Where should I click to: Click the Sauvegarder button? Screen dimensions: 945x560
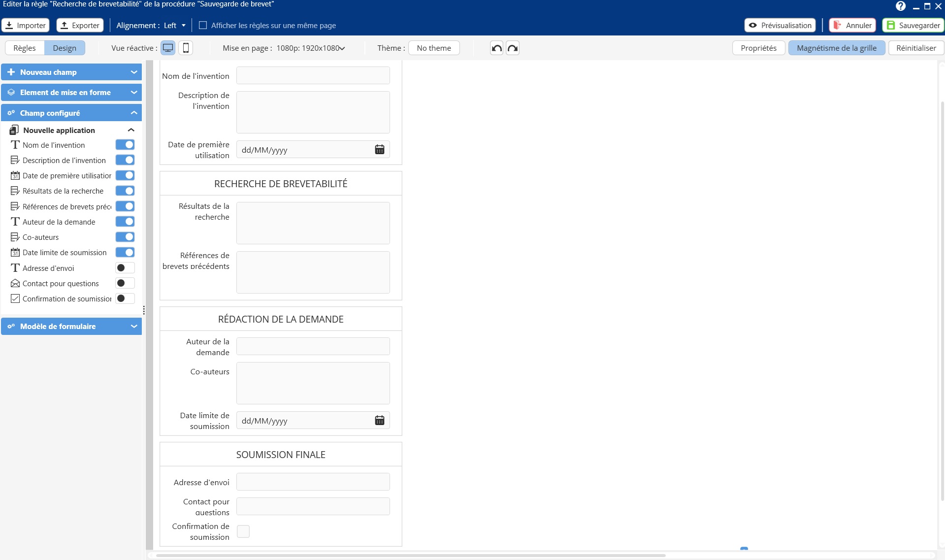(913, 25)
